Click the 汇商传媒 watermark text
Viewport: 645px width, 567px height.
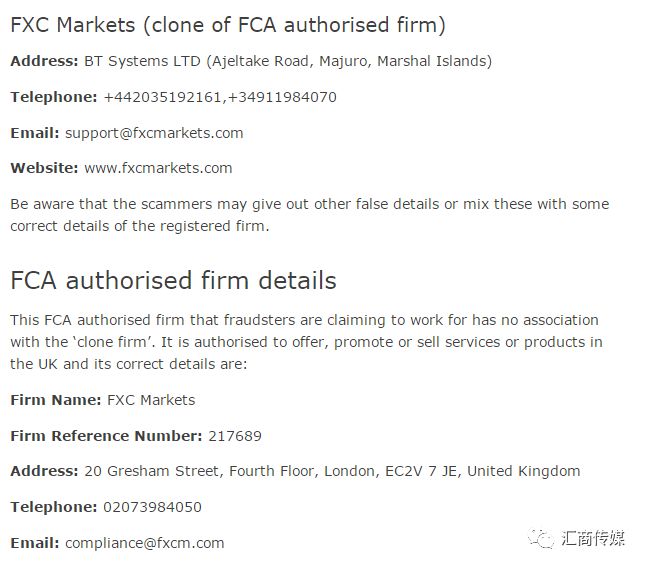pyautogui.click(x=592, y=539)
